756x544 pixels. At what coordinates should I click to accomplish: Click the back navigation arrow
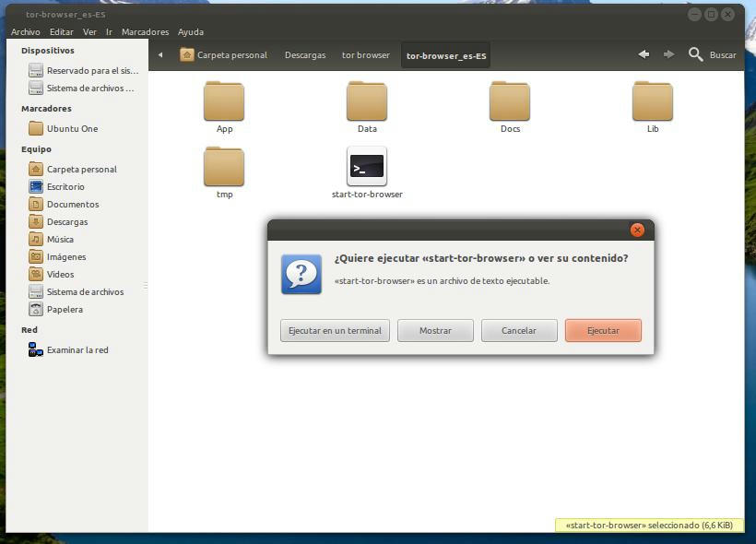644,55
